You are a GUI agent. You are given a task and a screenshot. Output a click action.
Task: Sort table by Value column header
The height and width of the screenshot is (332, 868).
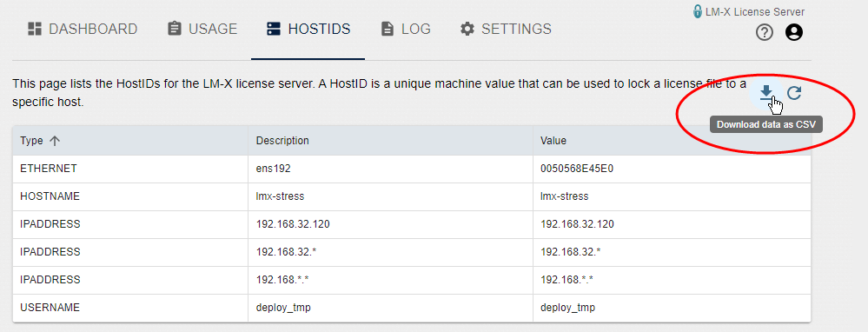pos(553,141)
